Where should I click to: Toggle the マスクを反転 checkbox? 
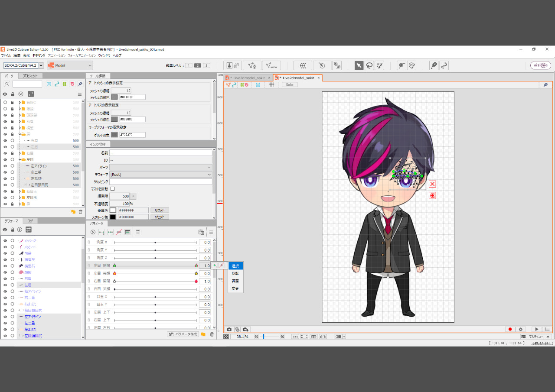pyautogui.click(x=113, y=189)
